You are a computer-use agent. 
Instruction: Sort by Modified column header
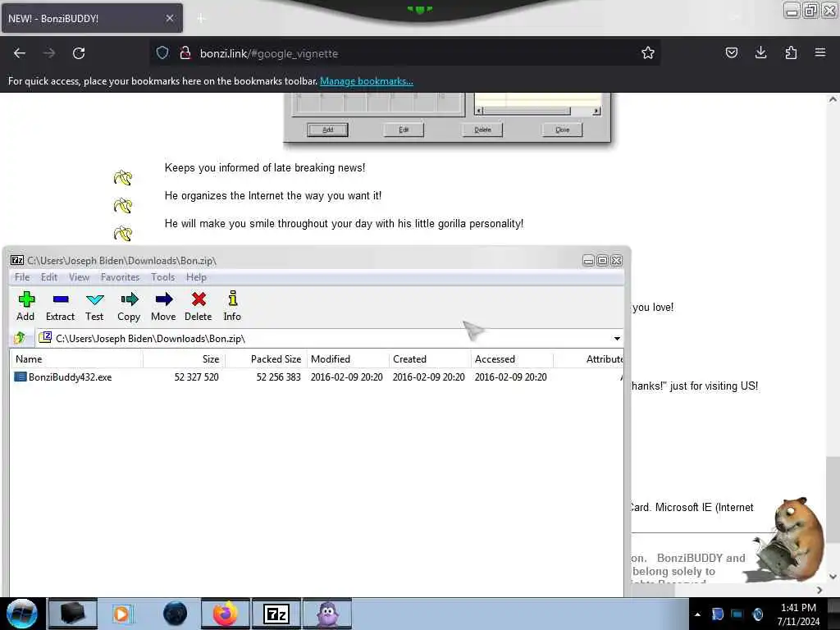click(x=348, y=359)
